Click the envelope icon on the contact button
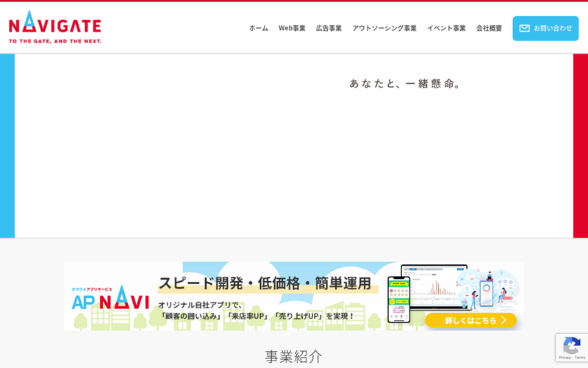 524,29
